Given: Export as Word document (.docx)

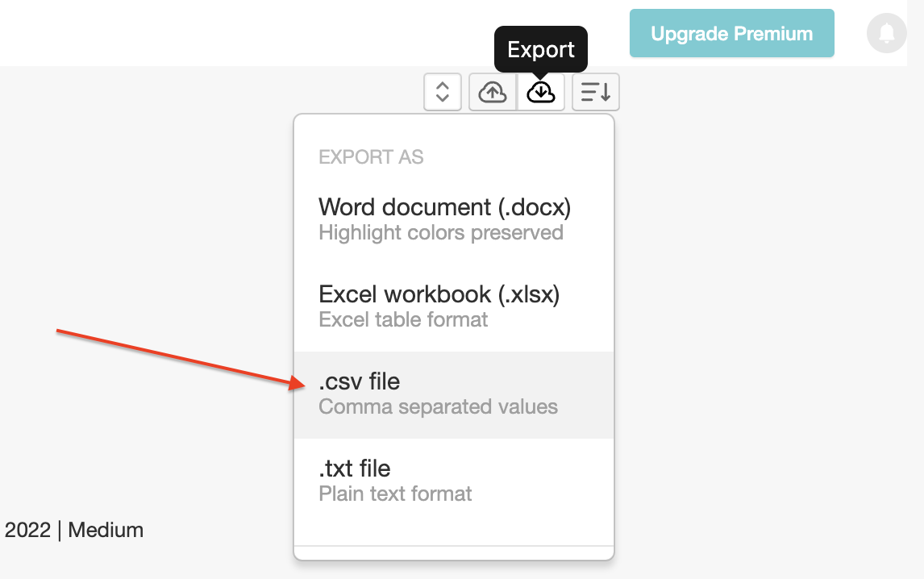Looking at the screenshot, I should coord(444,207).
